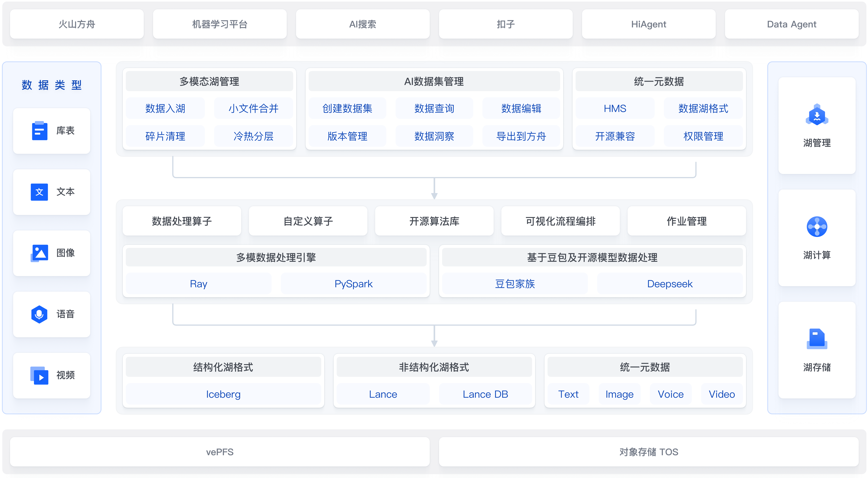Screen dimensions: 868x478
Task: Click the PySpark engine item
Action: point(353,284)
